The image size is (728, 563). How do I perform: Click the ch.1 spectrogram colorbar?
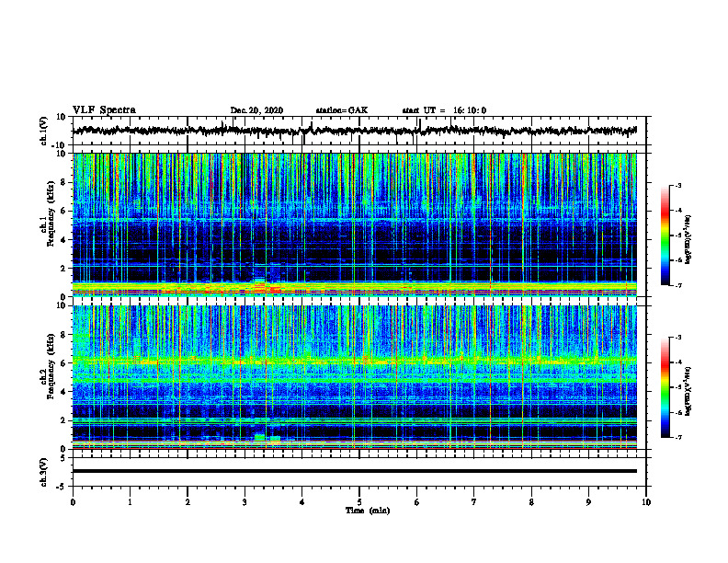(665, 236)
